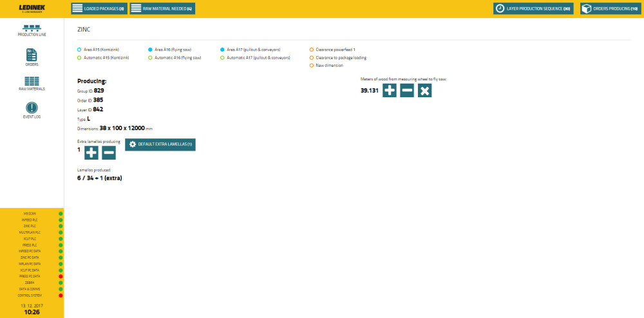Select the Clearance powerfeed 1 indicator
Image resolution: width=644 pixels, height=318 pixels.
(312, 50)
